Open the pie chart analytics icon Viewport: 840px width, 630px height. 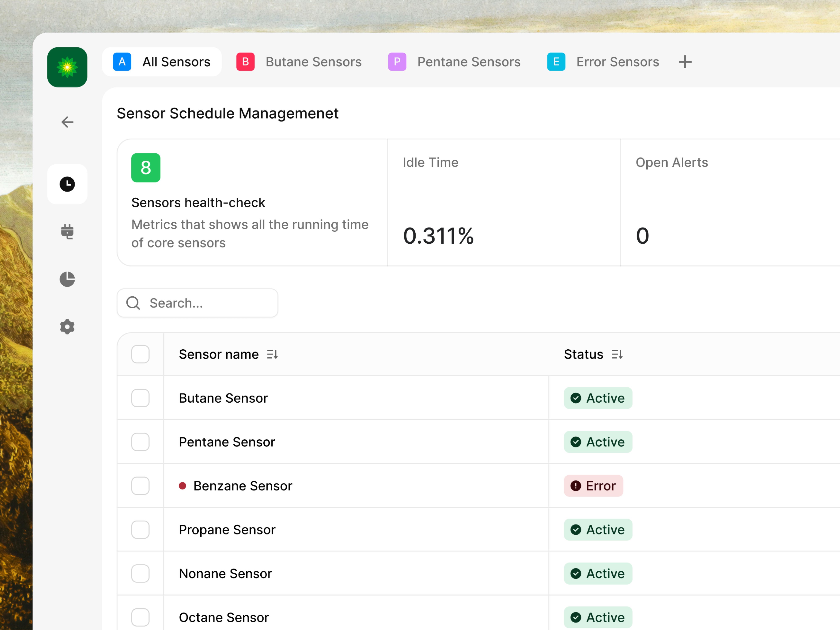[x=67, y=279]
